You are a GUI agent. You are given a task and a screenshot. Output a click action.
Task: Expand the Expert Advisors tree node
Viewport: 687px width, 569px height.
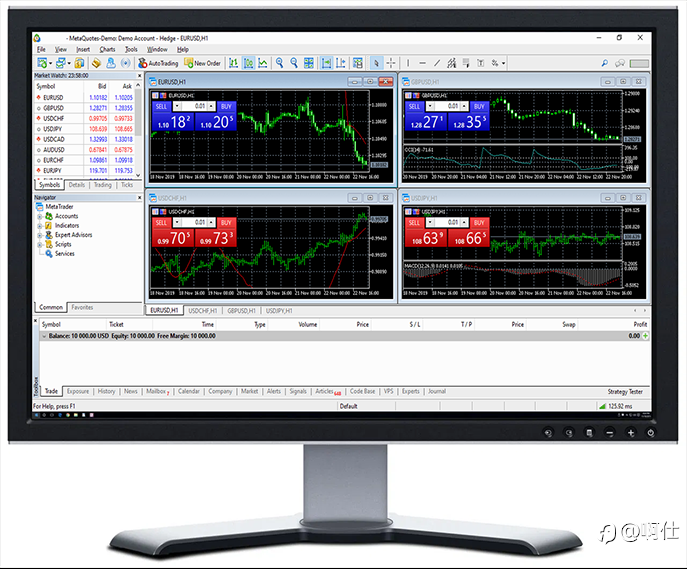click(x=39, y=235)
